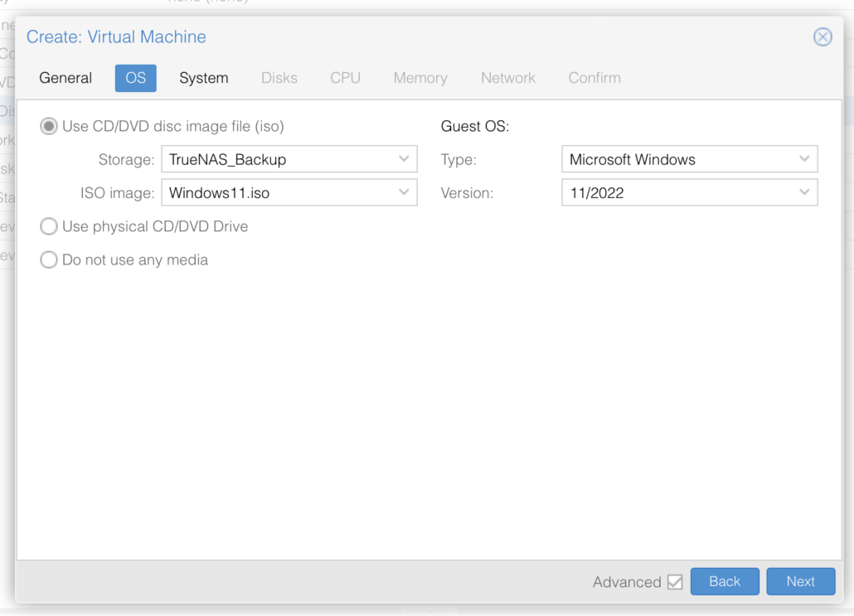
Task: Toggle the Advanced checkbox
Action: (x=675, y=582)
